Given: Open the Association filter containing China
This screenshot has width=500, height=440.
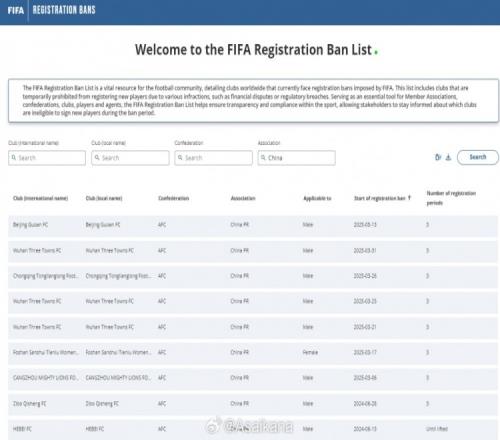Looking at the screenshot, I should [297, 158].
